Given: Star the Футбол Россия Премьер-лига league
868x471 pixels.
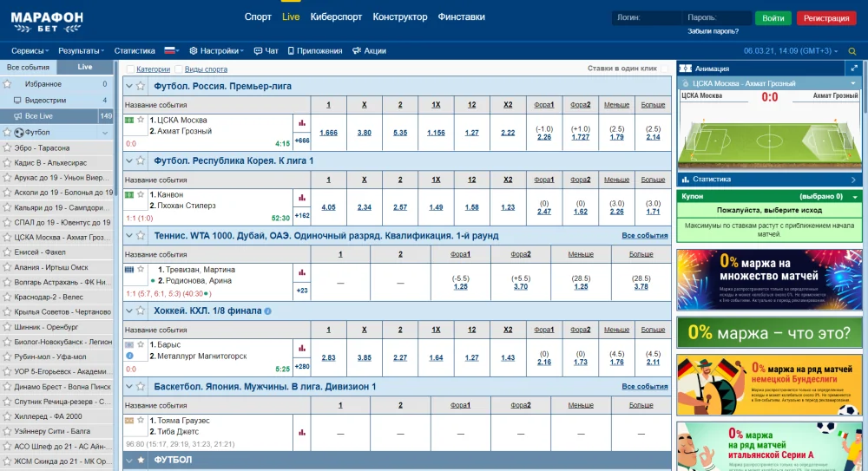Looking at the screenshot, I should [141, 87].
